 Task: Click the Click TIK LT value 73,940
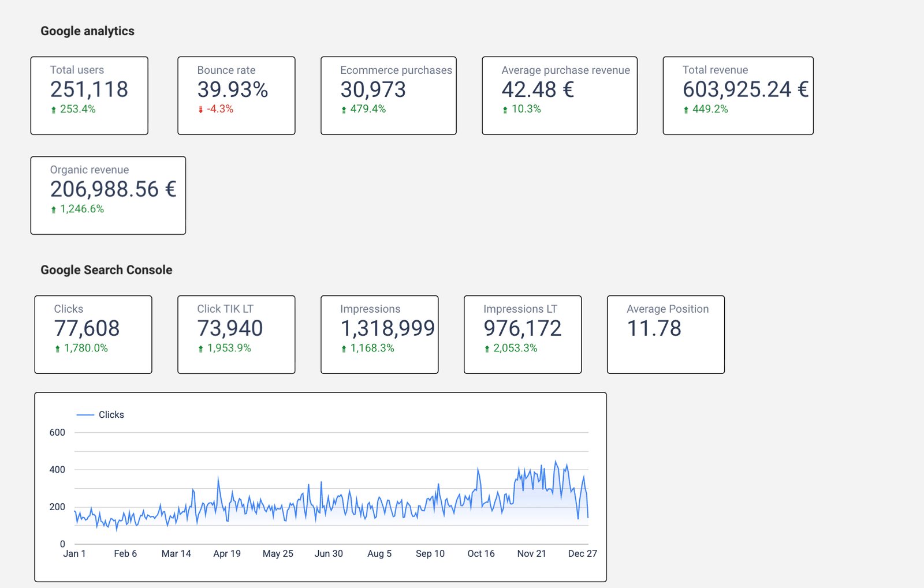point(230,328)
